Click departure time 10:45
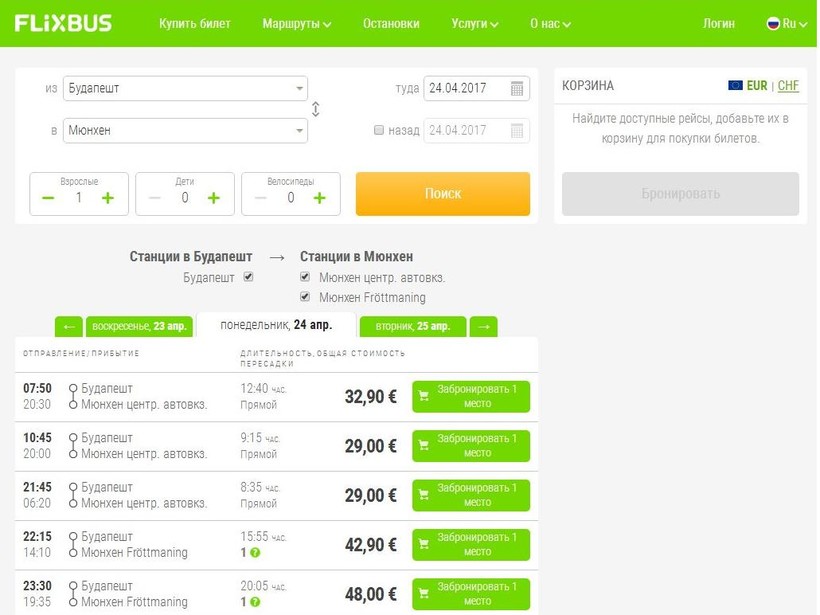This screenshot has height=615, width=820. [x=37, y=438]
